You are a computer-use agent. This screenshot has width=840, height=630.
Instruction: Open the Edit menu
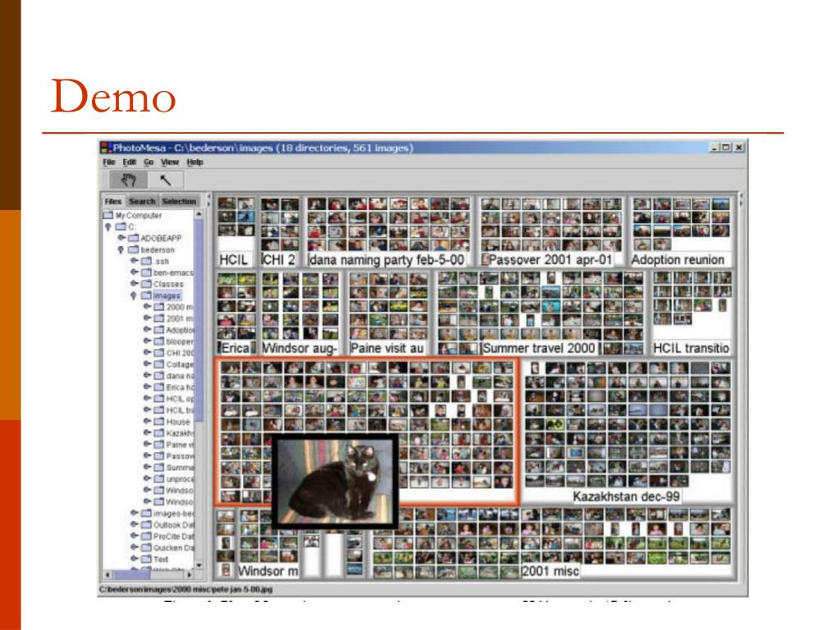click(x=129, y=162)
